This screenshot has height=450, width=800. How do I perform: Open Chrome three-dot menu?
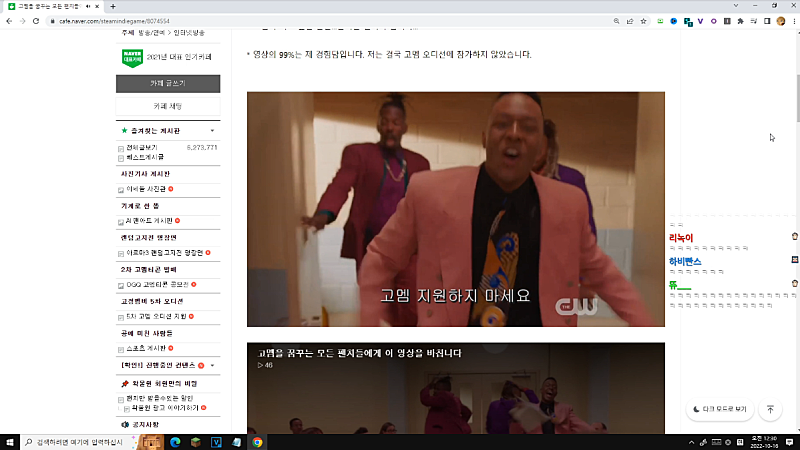[794, 21]
